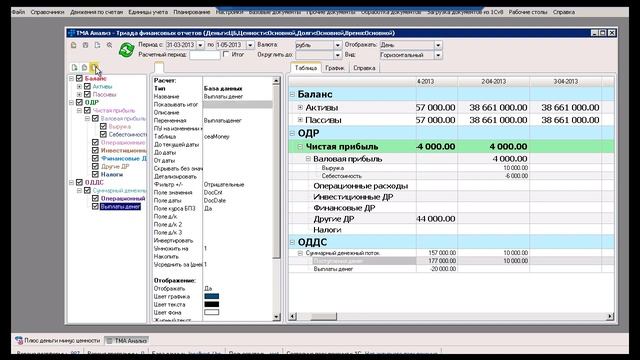The width and height of the screenshot is (640, 360).
Task: Switch to the Справка tab
Action: (364, 68)
